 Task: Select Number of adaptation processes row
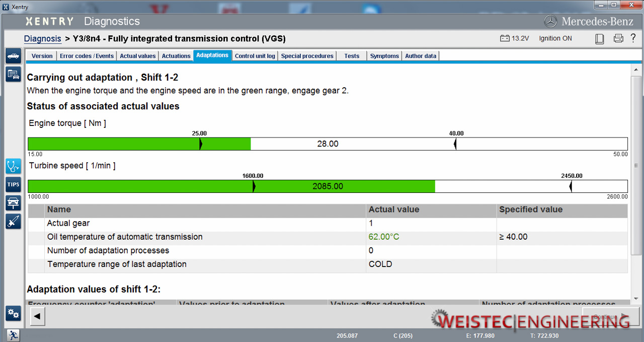[x=328, y=251]
